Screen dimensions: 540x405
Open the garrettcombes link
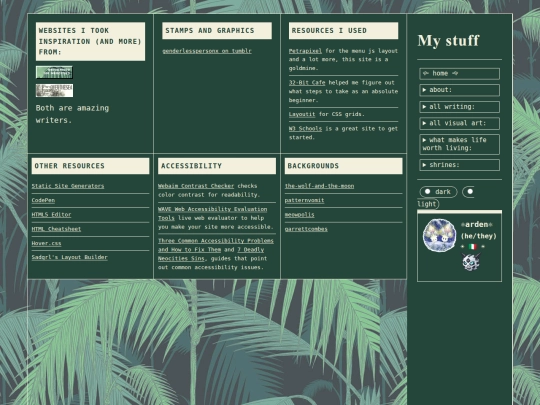[x=306, y=229]
